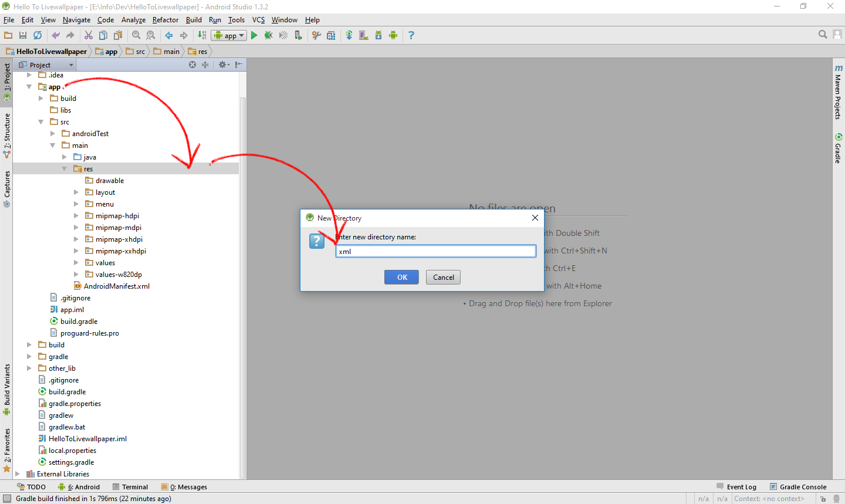Click the Redo arrow icon
Image resolution: width=845 pixels, height=504 pixels.
[x=70, y=35]
